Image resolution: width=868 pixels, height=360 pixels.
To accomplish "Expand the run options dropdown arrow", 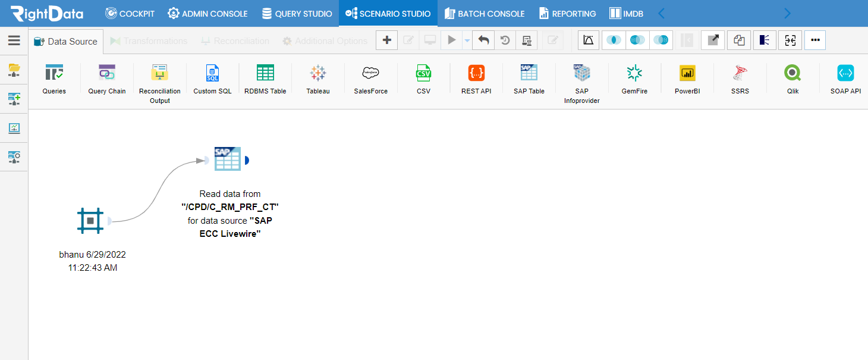I will pyautogui.click(x=467, y=40).
